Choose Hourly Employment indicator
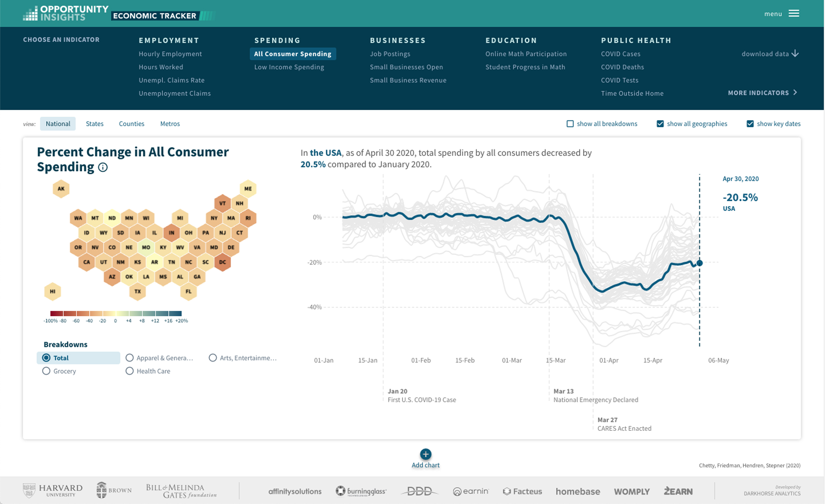 tap(170, 54)
